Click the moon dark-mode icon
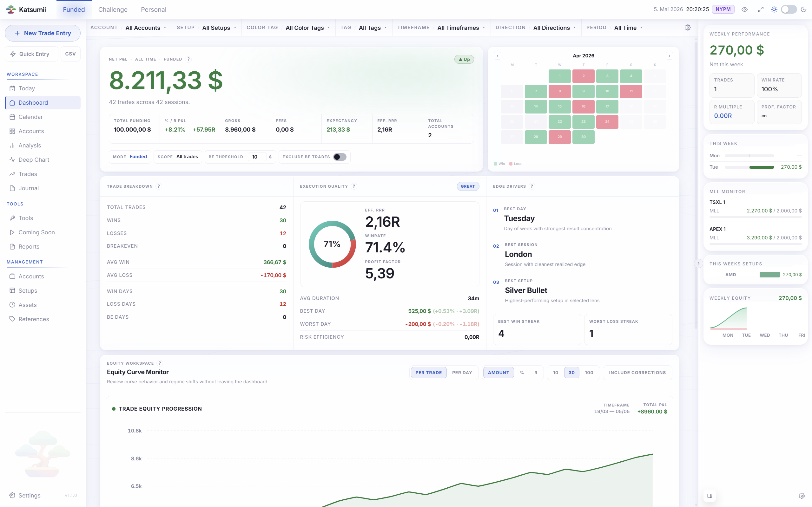 click(803, 10)
